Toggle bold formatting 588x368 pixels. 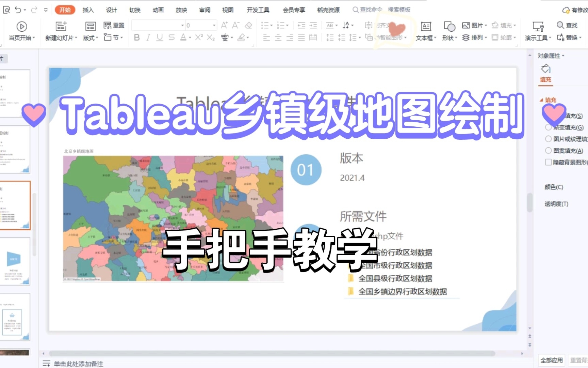coord(137,37)
